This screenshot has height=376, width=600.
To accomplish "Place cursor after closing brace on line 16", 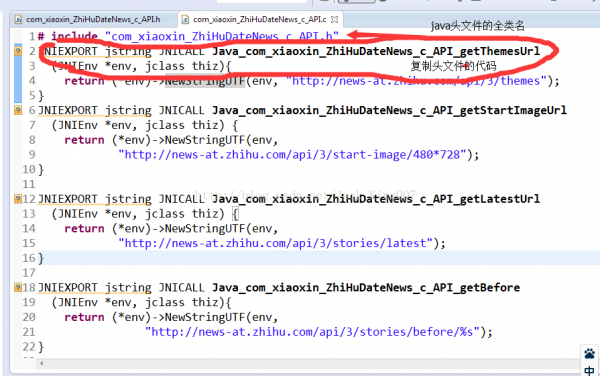I will tap(45, 258).
